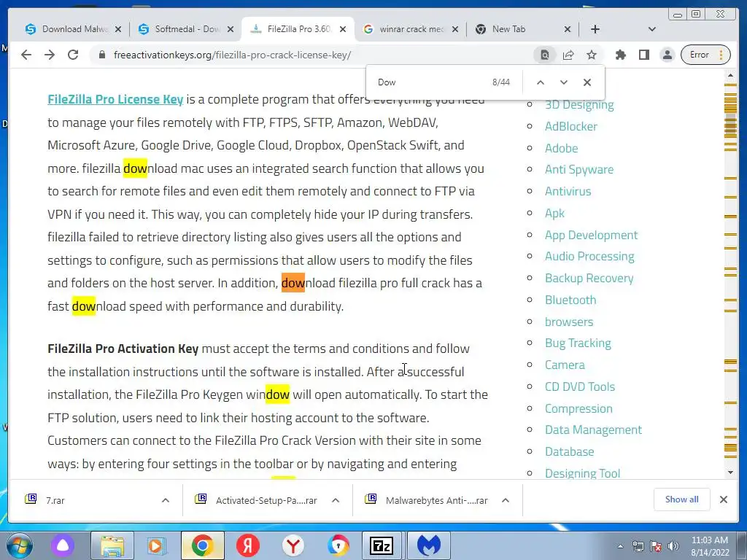The image size is (747, 560).
Task: Open the Compression category
Action: 578,408
